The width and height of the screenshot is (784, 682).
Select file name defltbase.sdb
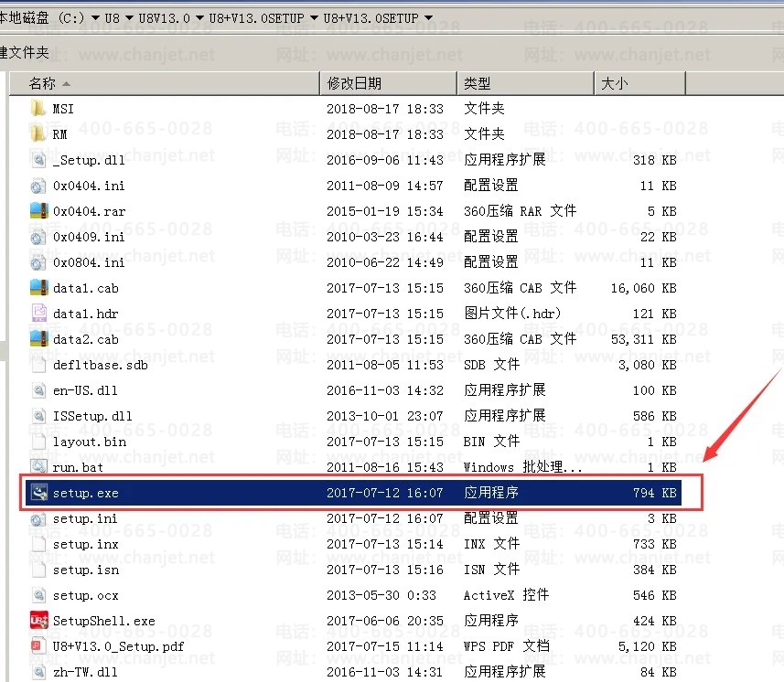click(x=101, y=366)
